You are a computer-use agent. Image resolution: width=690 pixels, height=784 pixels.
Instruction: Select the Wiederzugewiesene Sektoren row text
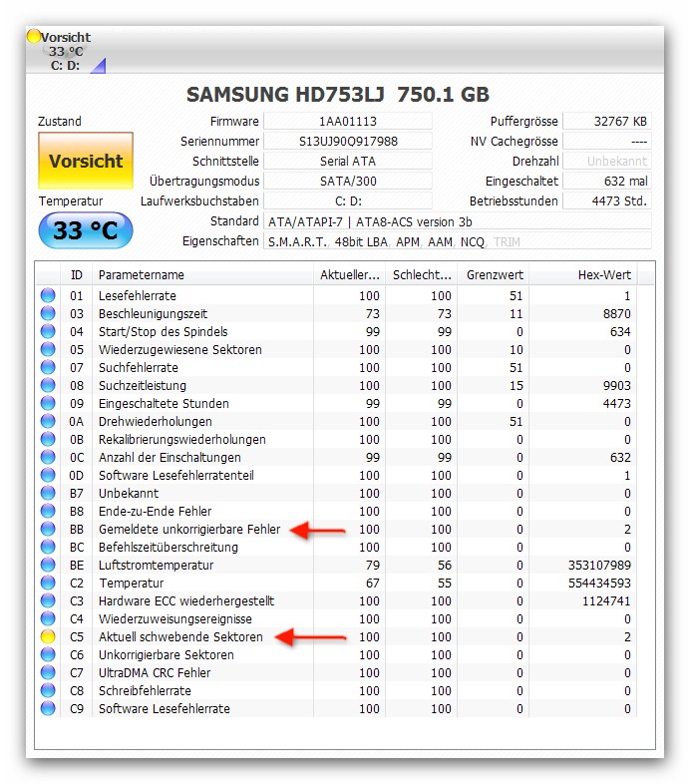point(180,349)
